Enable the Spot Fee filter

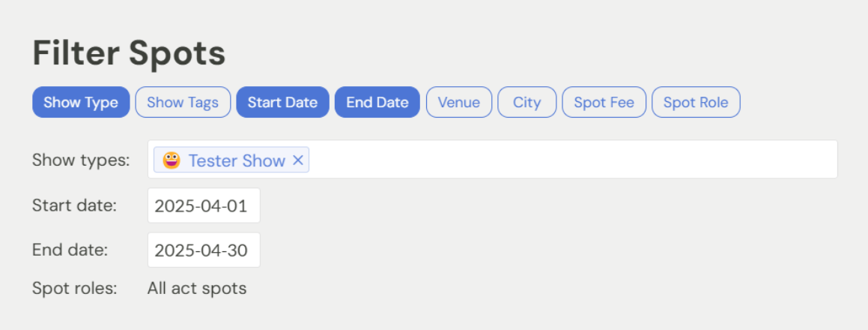[604, 103]
